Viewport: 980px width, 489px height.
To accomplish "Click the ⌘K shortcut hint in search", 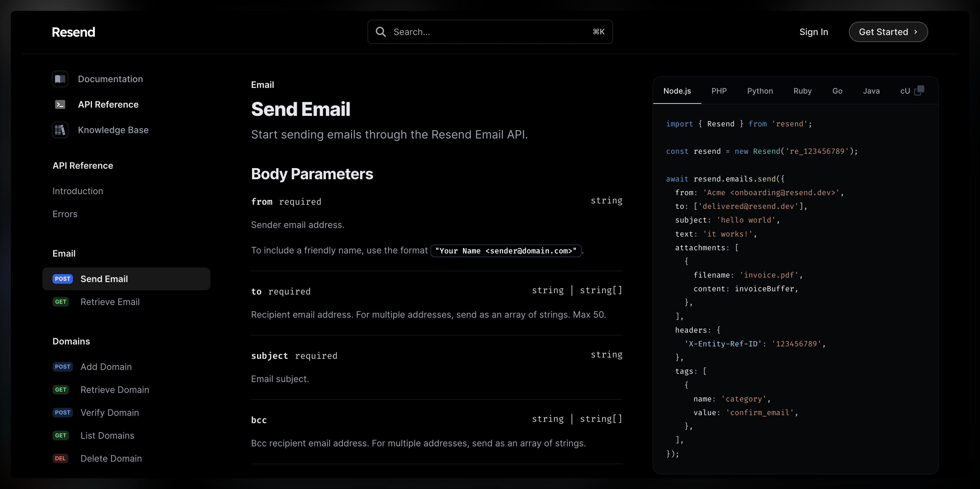I will 598,32.
